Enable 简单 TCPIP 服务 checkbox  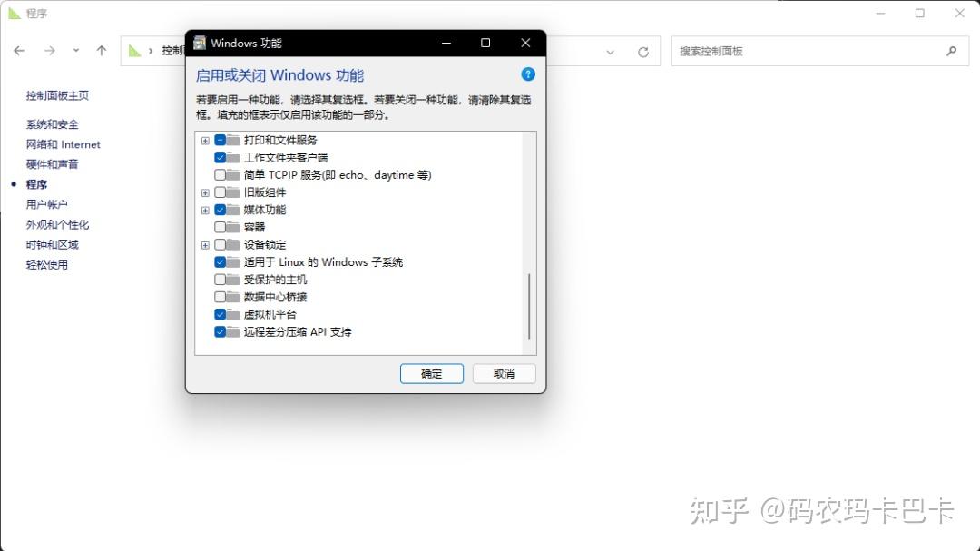pos(220,175)
